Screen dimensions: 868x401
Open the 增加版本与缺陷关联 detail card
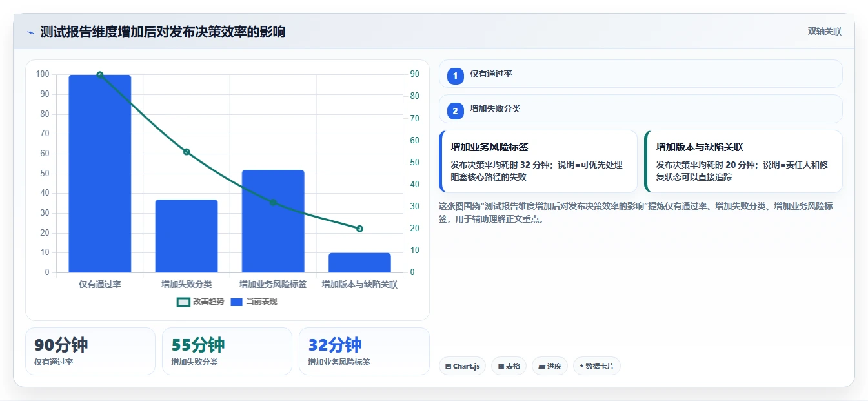point(743,161)
